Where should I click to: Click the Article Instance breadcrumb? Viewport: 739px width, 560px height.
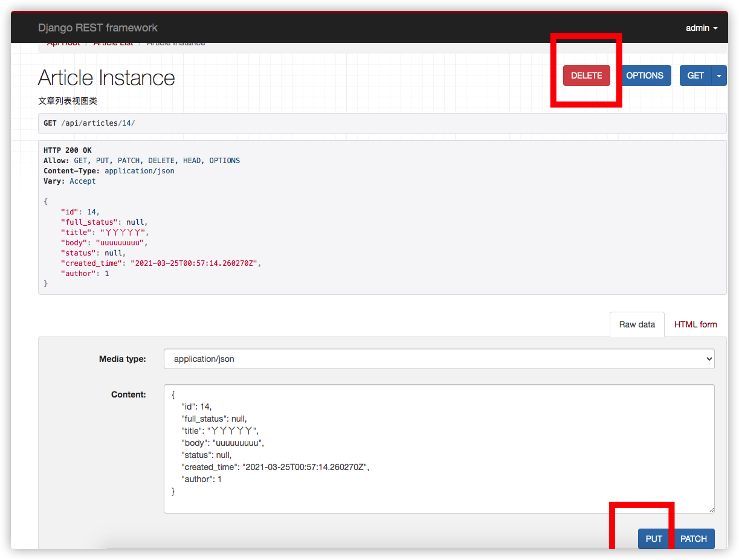click(176, 43)
